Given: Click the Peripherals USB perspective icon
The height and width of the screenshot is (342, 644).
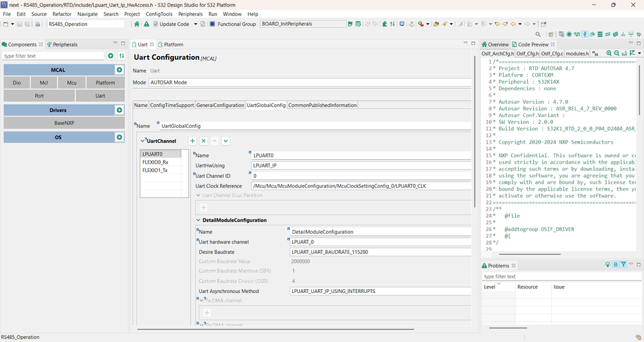Looking at the screenshot, I should tap(585, 35).
